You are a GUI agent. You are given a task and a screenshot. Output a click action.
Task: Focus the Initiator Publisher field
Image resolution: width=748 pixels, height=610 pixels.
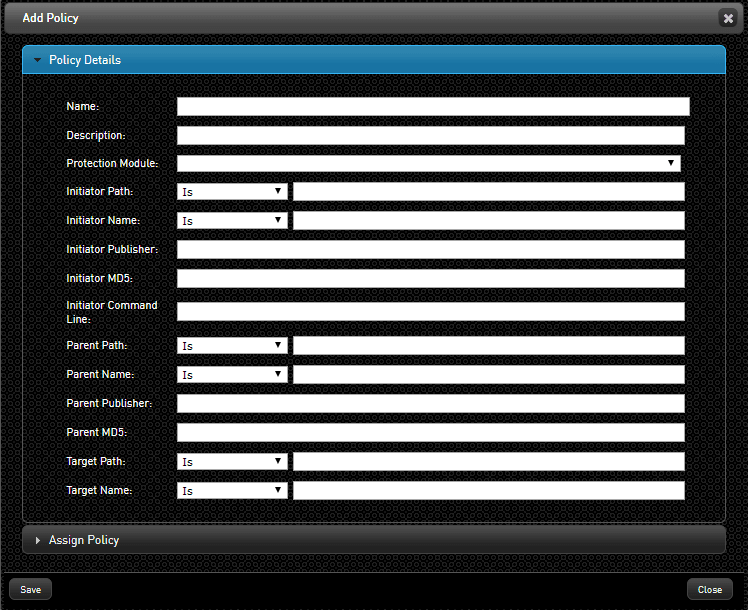coord(431,249)
